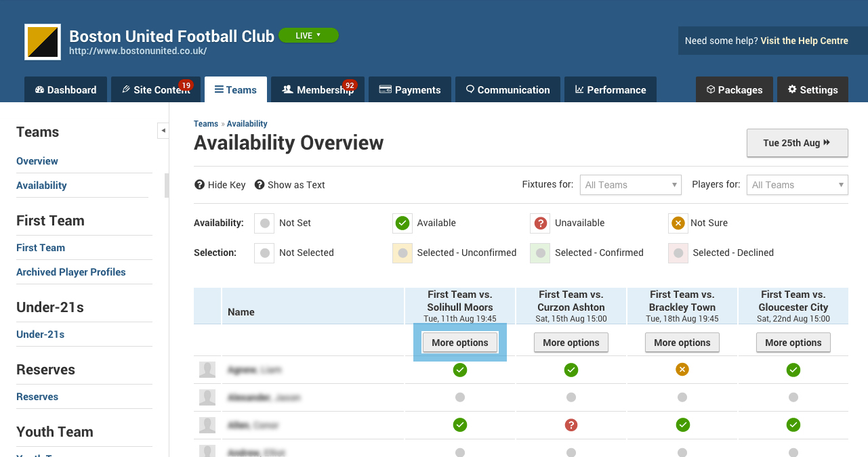The height and width of the screenshot is (457, 868).
Task: Mark Allen Conor unavailable for Curzon Ashton fixture
Action: (x=571, y=425)
